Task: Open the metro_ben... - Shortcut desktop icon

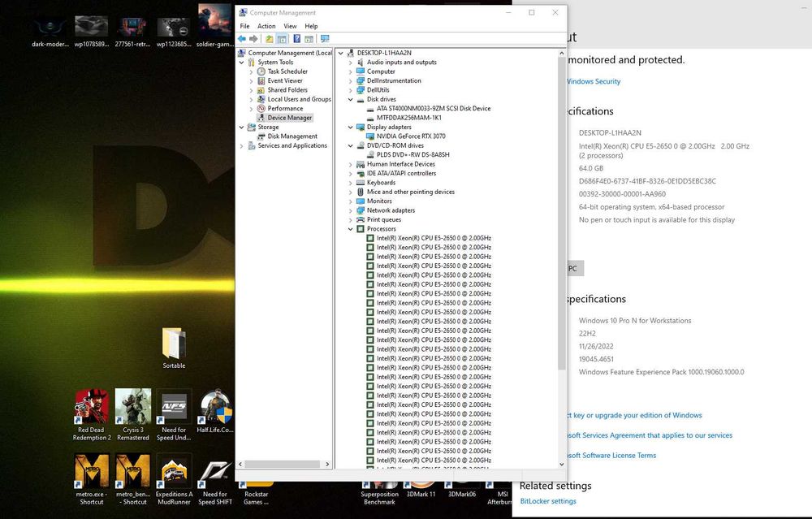Action: coord(133,479)
